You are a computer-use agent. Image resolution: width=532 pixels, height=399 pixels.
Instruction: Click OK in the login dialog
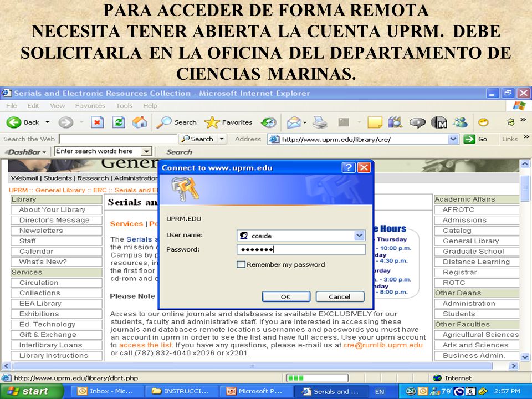[286, 296]
